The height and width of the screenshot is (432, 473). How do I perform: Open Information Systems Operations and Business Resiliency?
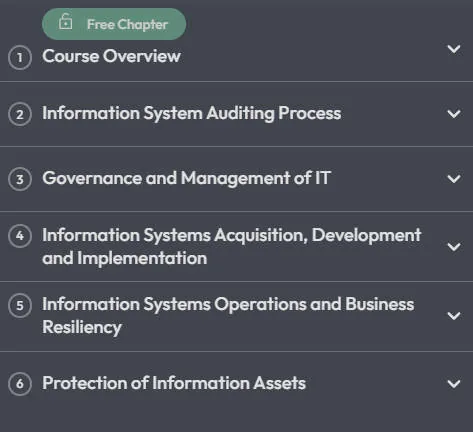coord(228,315)
